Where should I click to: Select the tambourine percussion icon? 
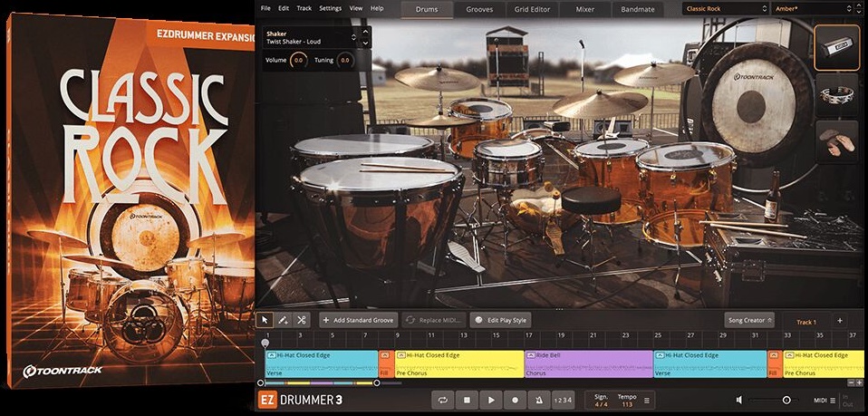(836, 94)
